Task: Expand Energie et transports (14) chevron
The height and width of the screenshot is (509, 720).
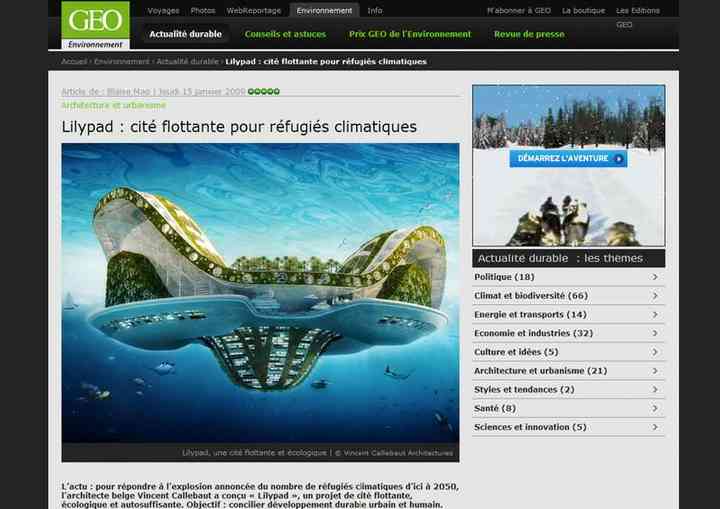Action: pos(655,315)
